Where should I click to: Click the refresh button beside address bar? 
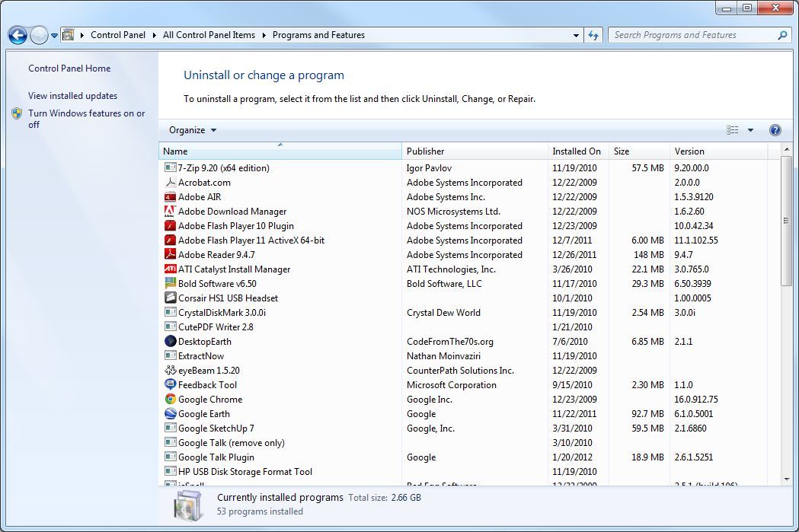coord(594,35)
